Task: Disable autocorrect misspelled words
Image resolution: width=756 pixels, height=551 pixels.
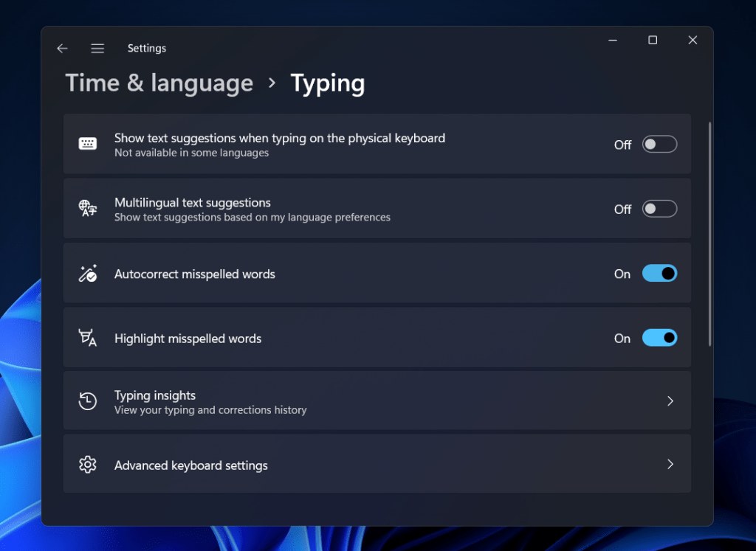Action: tap(659, 273)
